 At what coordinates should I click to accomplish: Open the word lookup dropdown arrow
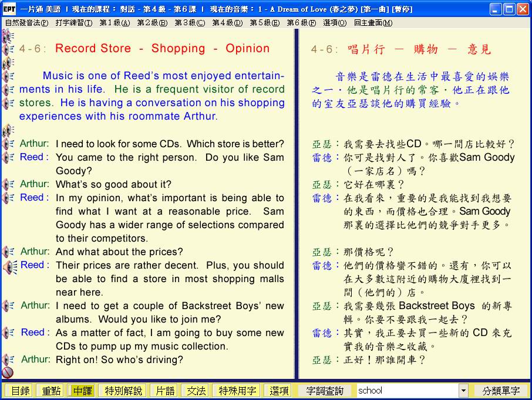coord(463,391)
